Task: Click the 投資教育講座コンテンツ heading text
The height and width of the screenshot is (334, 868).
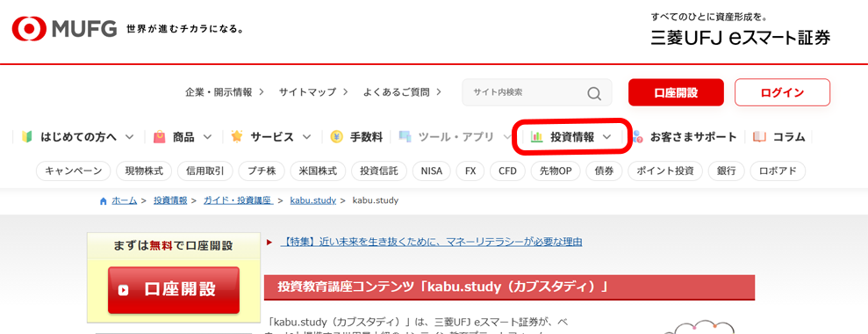Action: click(443, 287)
